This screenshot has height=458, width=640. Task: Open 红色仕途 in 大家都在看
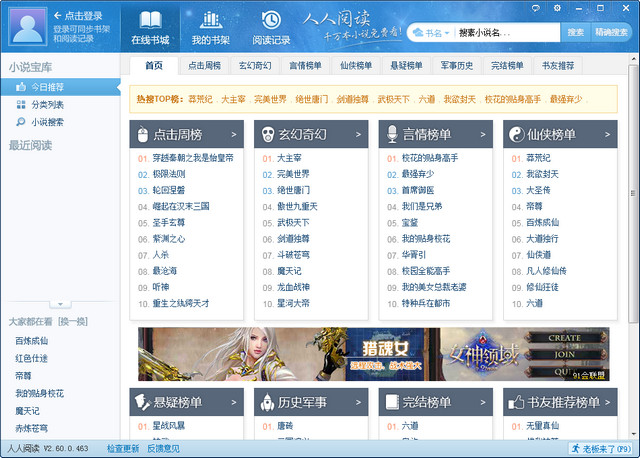click(x=31, y=358)
